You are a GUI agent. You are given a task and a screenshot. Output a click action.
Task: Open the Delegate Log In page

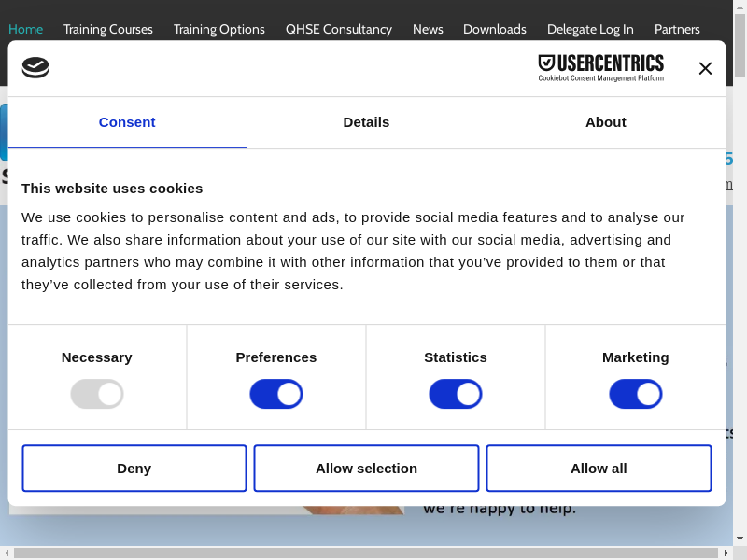tap(590, 29)
